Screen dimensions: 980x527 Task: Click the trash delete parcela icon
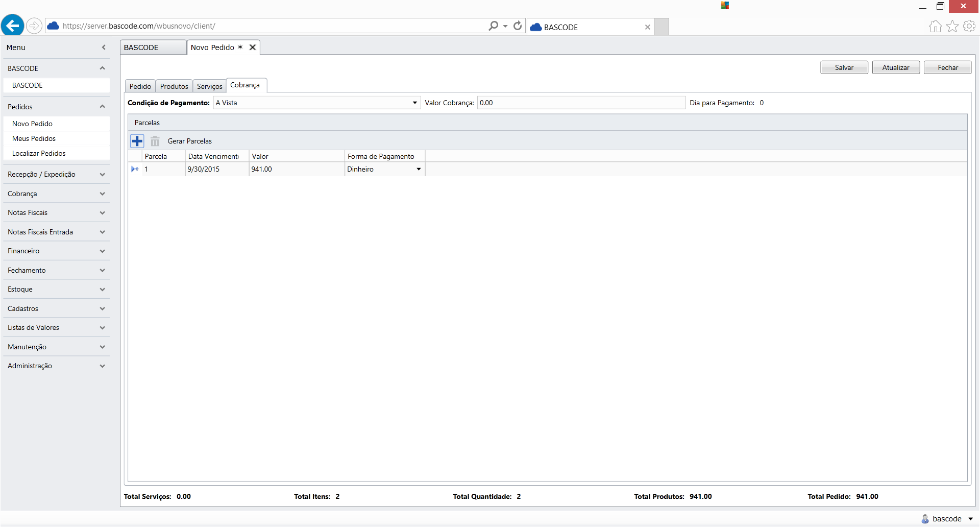coord(155,141)
